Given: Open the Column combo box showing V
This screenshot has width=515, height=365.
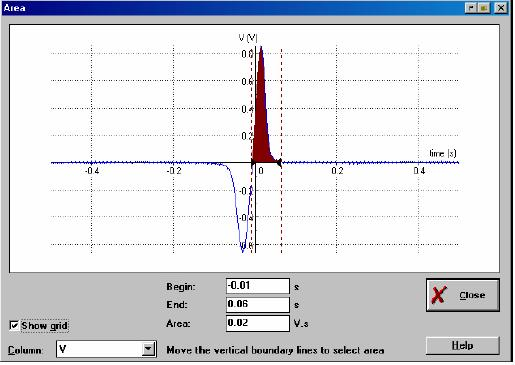Looking at the screenshot, I should pos(106,349).
